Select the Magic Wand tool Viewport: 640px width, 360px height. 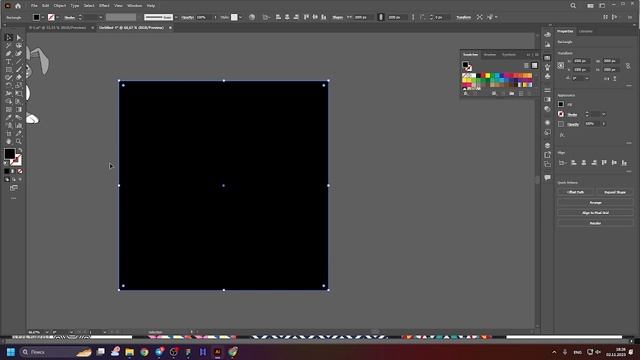point(9,46)
